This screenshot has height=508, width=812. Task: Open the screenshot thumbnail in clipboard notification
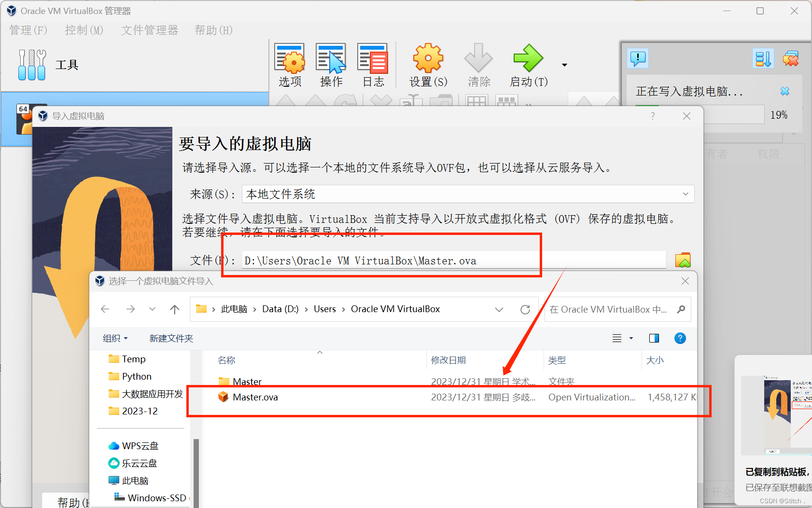(x=776, y=415)
